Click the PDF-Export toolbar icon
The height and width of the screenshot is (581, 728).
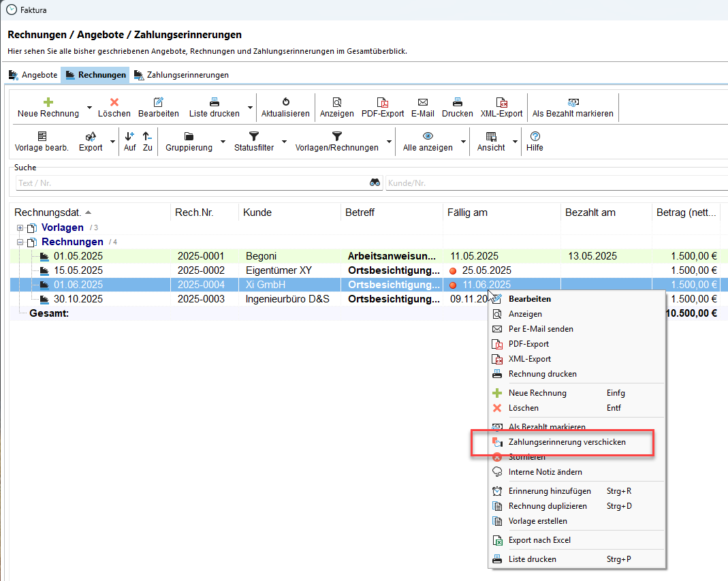click(x=382, y=102)
